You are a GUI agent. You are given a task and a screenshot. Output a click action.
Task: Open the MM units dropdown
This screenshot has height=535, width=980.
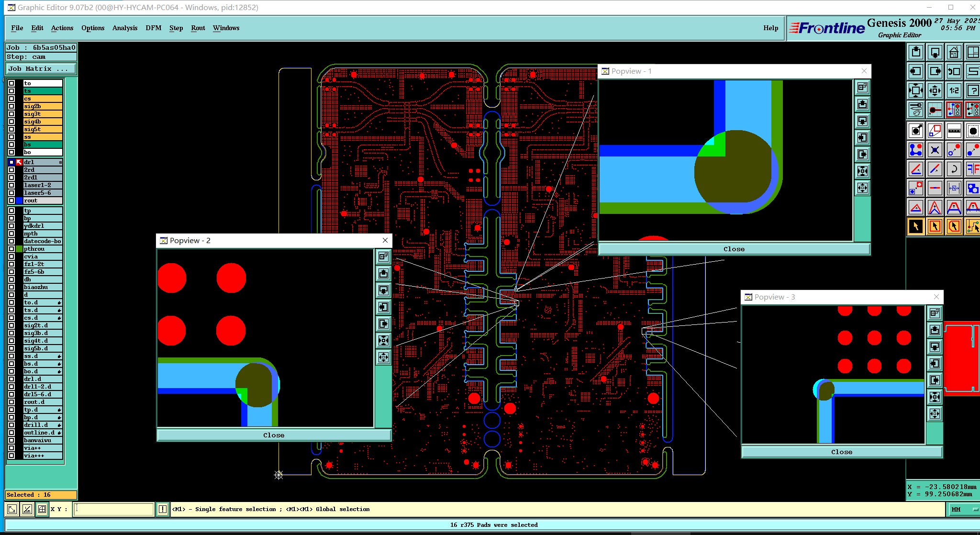click(963, 509)
